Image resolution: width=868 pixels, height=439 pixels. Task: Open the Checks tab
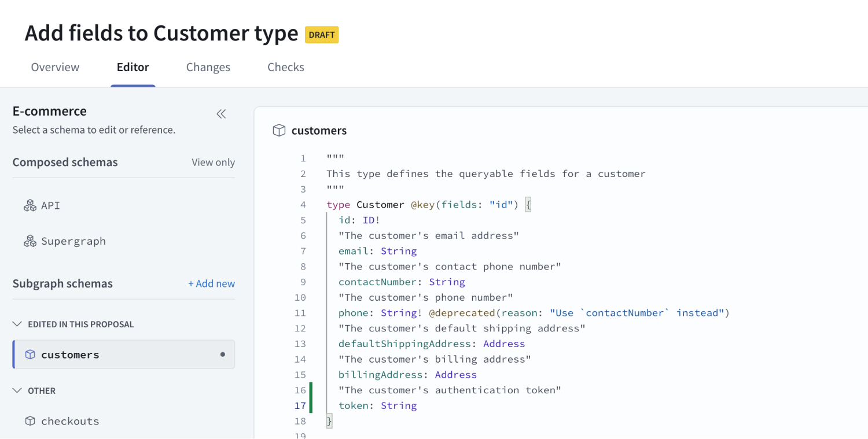tap(285, 67)
